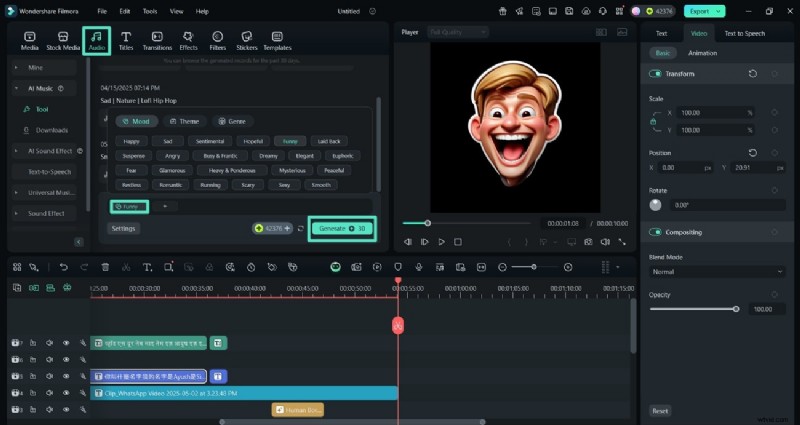
Task: Switch to the Text to Speech tab
Action: pos(745,33)
